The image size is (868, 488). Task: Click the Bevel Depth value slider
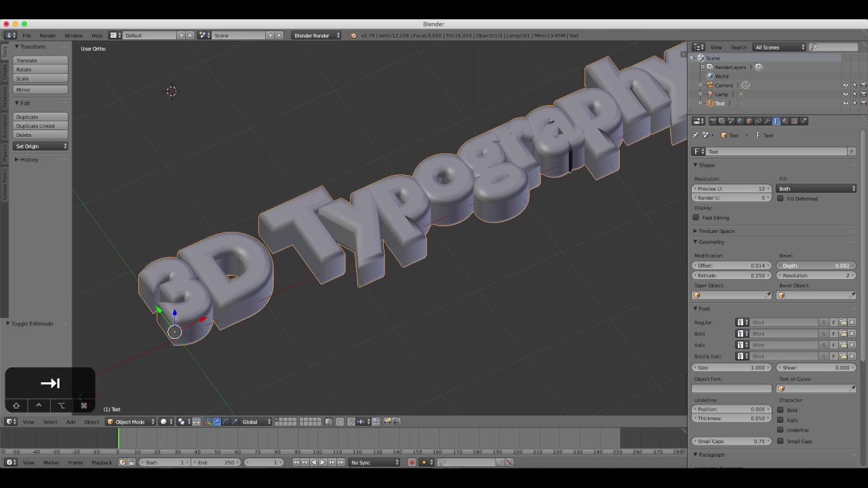point(816,266)
